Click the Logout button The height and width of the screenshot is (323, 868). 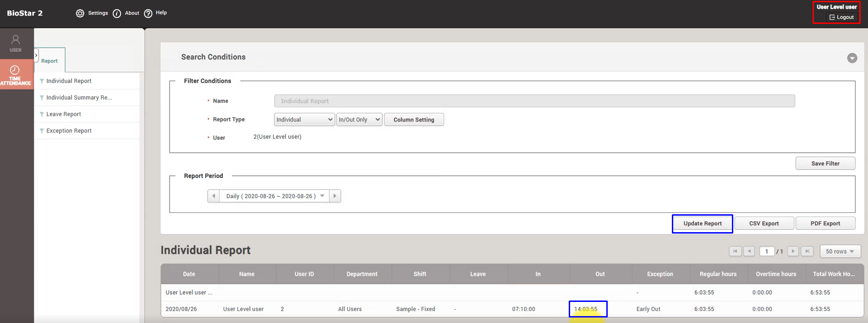click(x=841, y=17)
